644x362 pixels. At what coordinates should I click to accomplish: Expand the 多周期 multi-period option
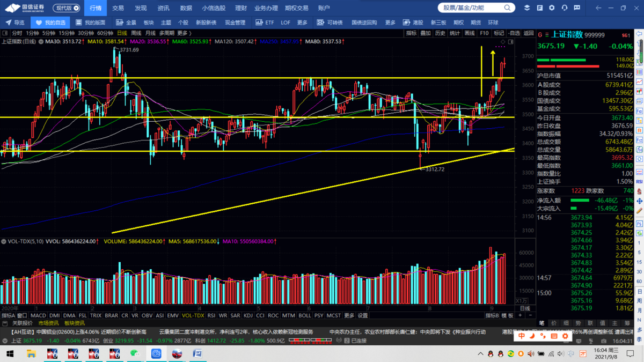166,33
